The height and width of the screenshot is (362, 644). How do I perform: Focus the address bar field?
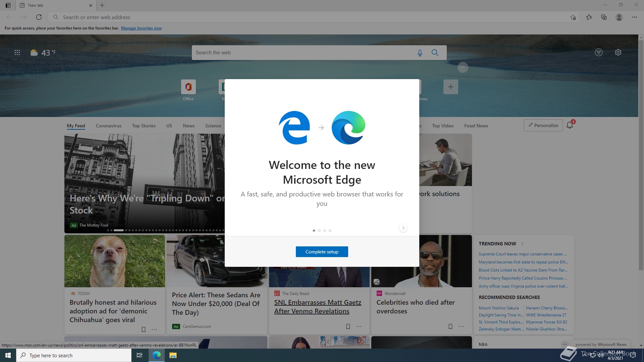(x=314, y=17)
